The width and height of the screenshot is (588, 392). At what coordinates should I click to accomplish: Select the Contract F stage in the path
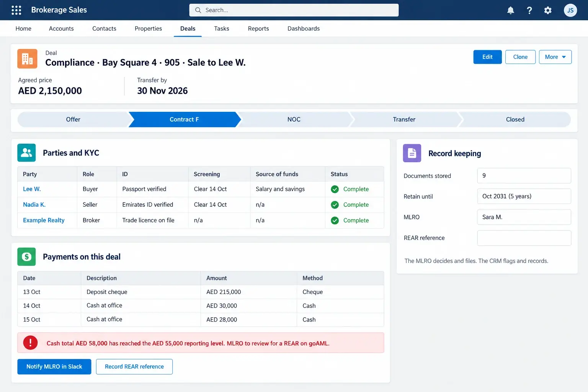[x=184, y=119]
